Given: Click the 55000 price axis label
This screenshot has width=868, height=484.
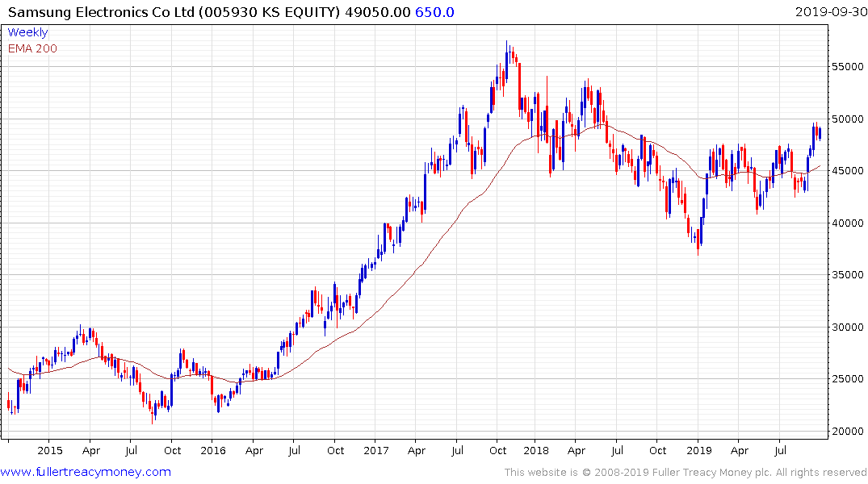Looking at the screenshot, I should pyautogui.click(x=847, y=67).
